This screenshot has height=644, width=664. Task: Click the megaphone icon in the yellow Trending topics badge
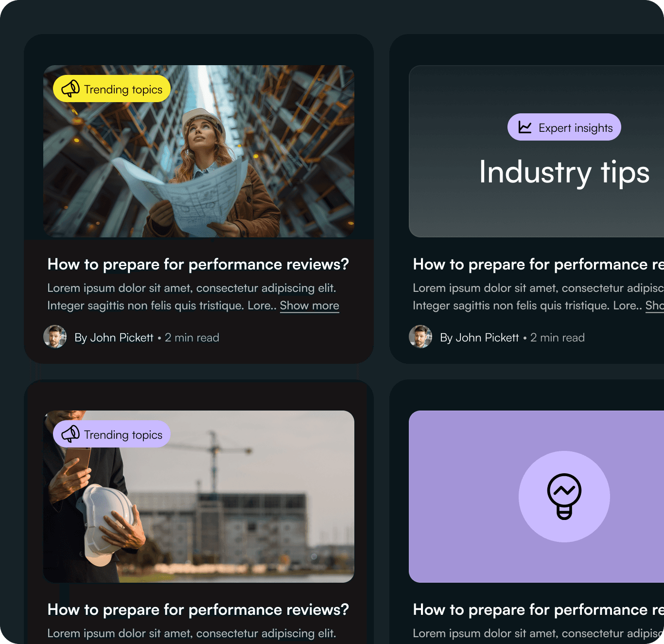(x=70, y=89)
